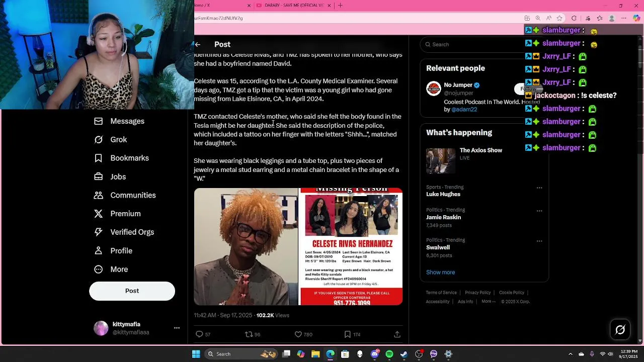Open the No Jumper profile name
Screen dimensions: 644x362
point(458,85)
